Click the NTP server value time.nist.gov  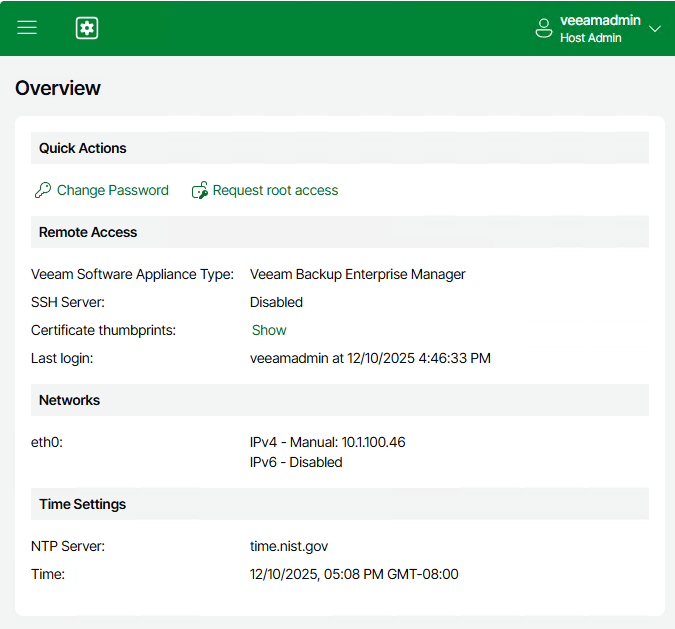pyautogui.click(x=289, y=546)
